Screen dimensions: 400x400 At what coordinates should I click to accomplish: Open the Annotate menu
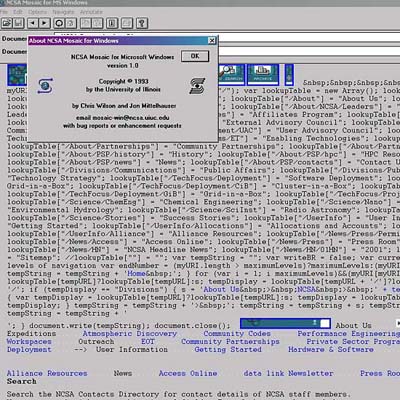[91, 12]
